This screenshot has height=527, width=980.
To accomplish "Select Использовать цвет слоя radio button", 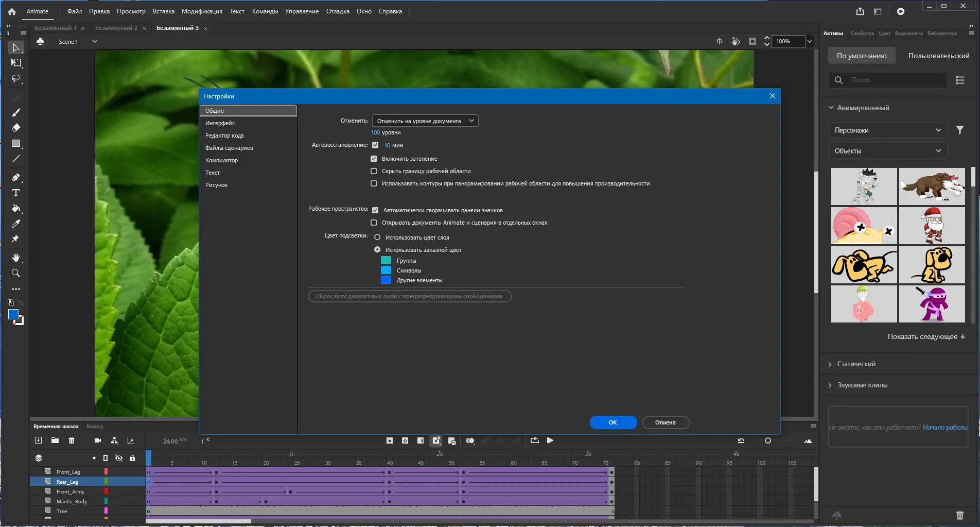I will (377, 237).
